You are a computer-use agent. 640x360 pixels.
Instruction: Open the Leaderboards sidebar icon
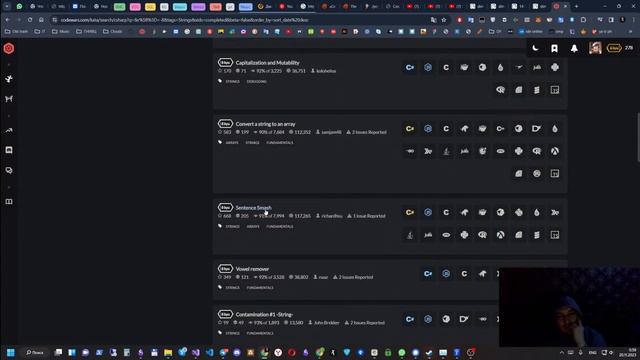9,130
